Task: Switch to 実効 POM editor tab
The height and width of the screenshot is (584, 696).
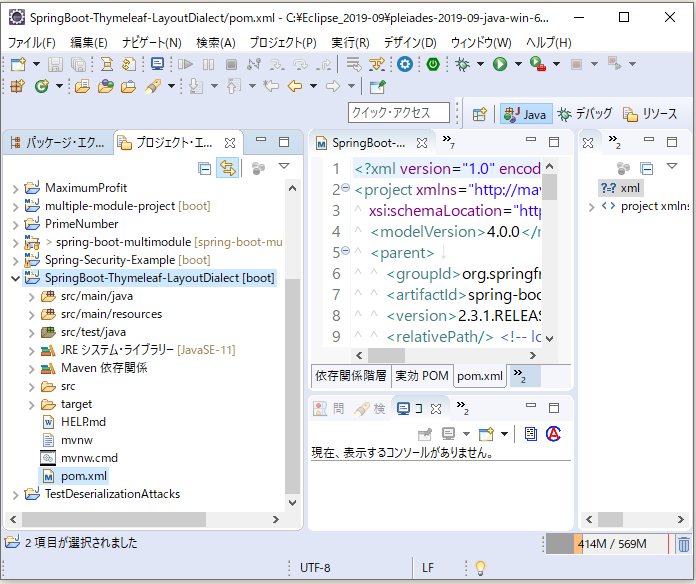Action: pyautogui.click(x=422, y=376)
